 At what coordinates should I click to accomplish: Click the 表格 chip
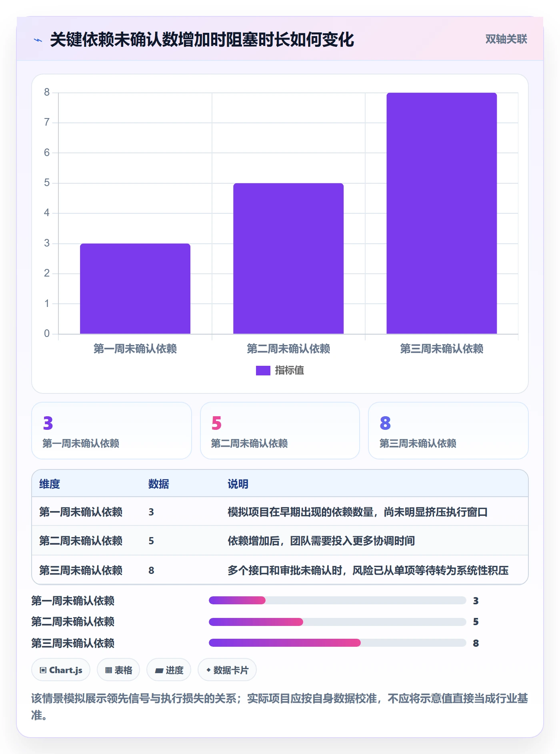118,670
